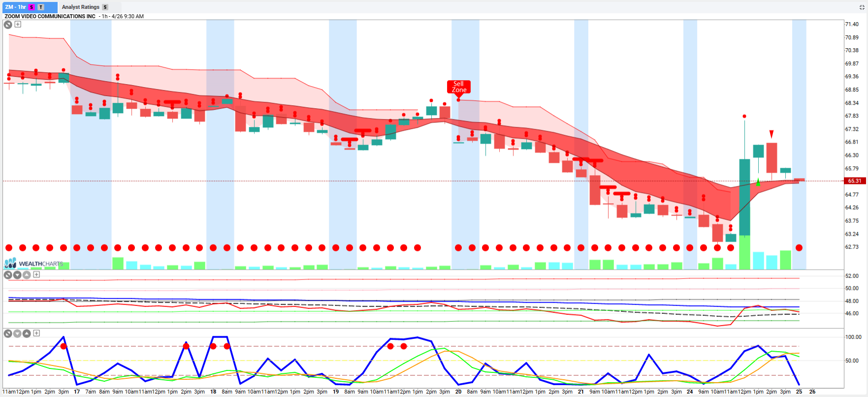Click the WealthCharts logo
Viewport: 868px width, 397px height.
tap(34, 263)
